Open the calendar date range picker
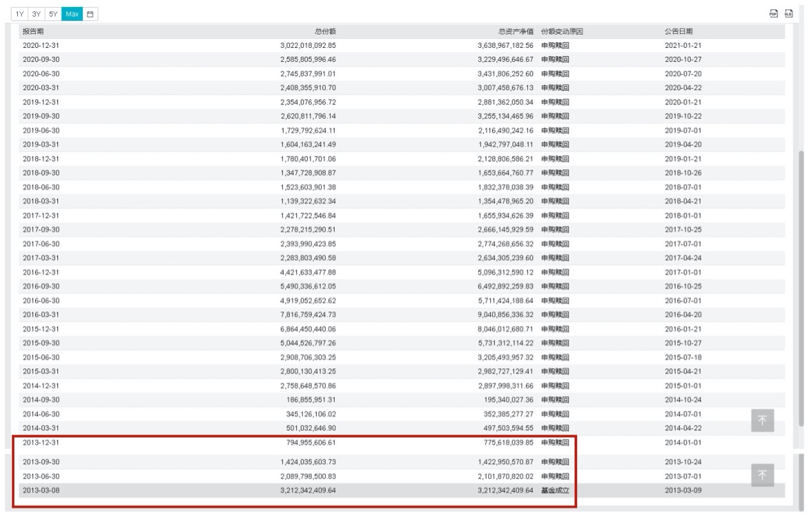The image size is (812, 518). click(x=91, y=13)
